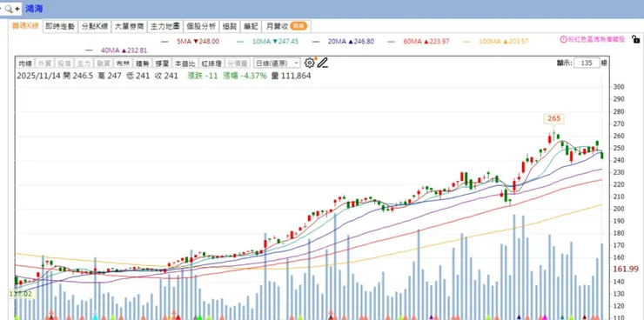Screen dimensions: 644x320
Task: Click the 漲跌 -11 change value
Action: (202, 76)
